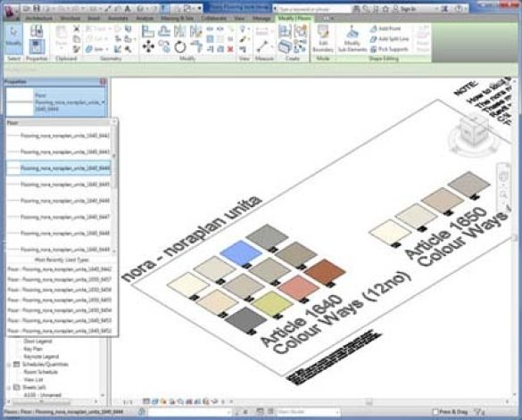Click the Create Assembly icon
Viewport: 522px width, 420px height.
click(x=285, y=31)
